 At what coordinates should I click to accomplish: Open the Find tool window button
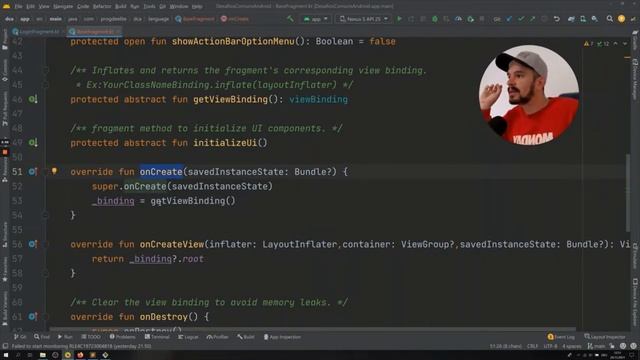(x=42, y=337)
